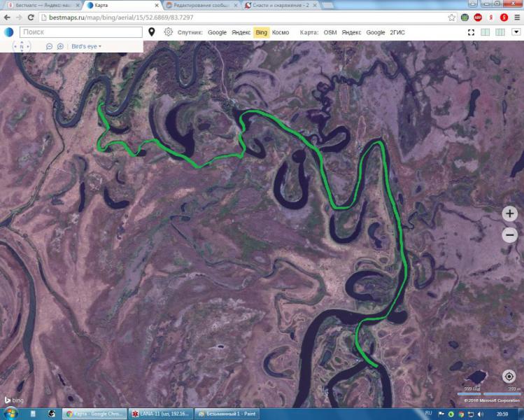Expand the top-right dropdown arrow
Image resolution: width=524 pixels, height=420 pixels.
516,32
